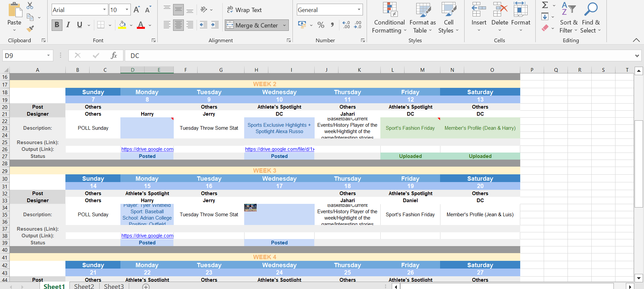644x289 pixels.
Task: Apply percent style formatting
Action: [321, 25]
